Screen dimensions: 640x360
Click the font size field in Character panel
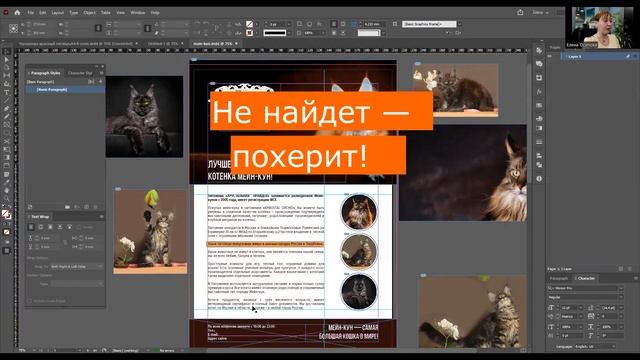point(568,307)
